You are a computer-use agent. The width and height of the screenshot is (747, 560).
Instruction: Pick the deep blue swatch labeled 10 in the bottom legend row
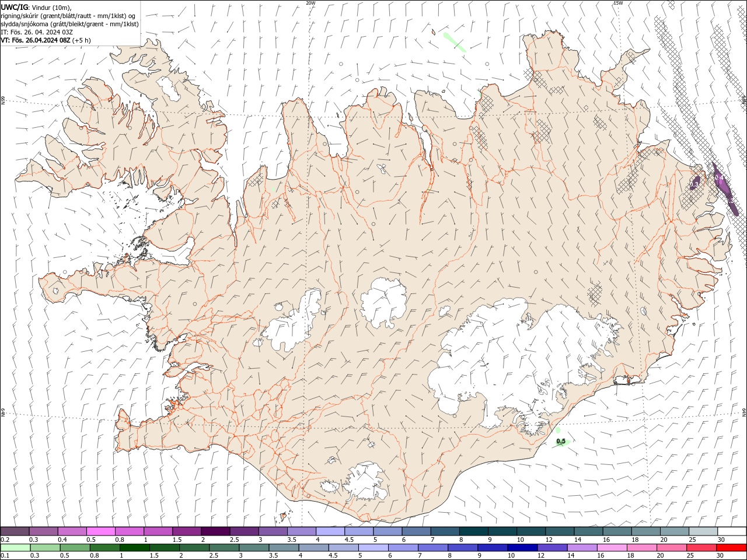click(522, 548)
